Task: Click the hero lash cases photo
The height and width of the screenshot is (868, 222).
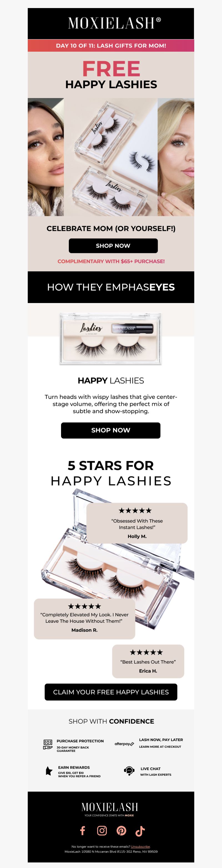Action: (110, 157)
